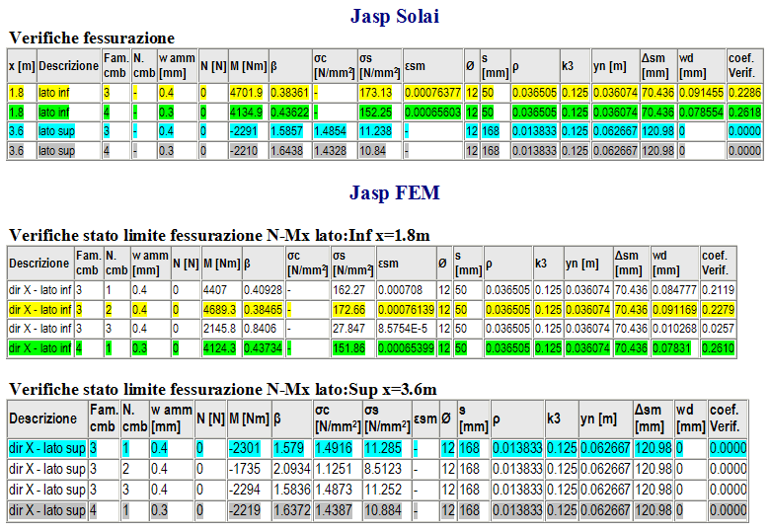Viewport: 770px width, 532px height.
Task: Click εsm value 0.00076139
Action: click(x=406, y=310)
